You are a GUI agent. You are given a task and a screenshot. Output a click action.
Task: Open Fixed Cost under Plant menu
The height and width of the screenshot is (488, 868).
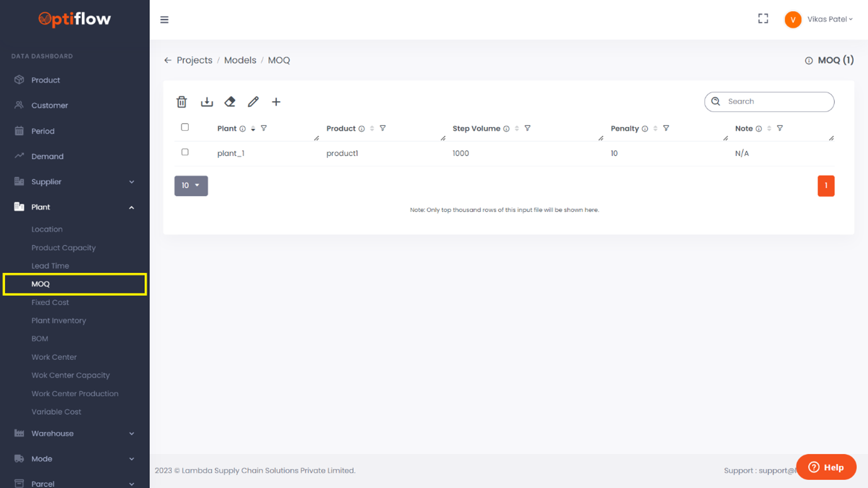coord(50,302)
